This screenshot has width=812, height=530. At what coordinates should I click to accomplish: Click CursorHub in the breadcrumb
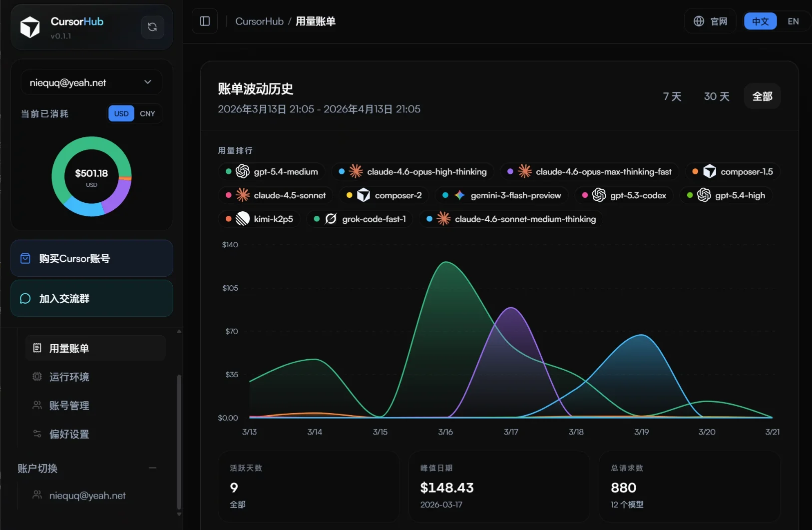pyautogui.click(x=259, y=21)
